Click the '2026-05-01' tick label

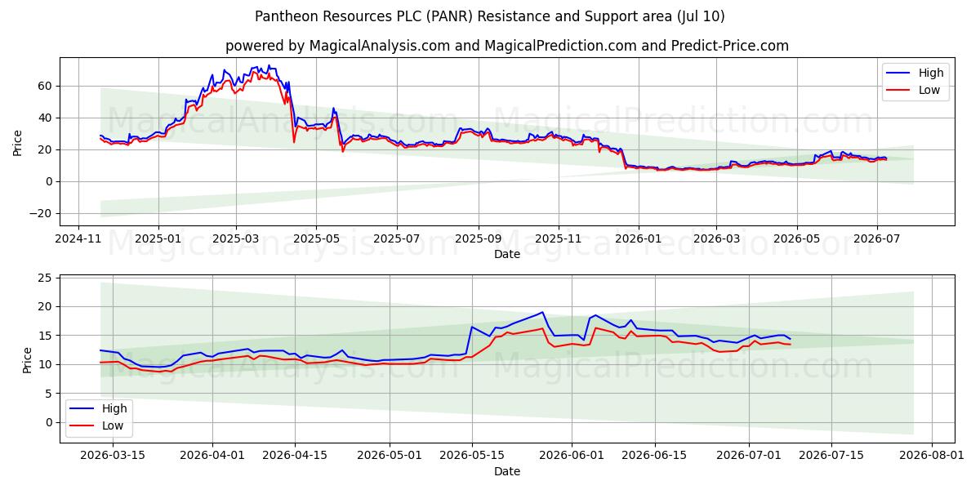click(x=390, y=456)
